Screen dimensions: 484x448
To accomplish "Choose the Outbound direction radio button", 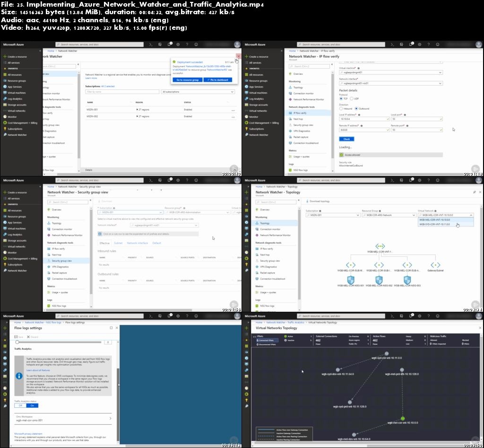I will (x=356, y=109).
